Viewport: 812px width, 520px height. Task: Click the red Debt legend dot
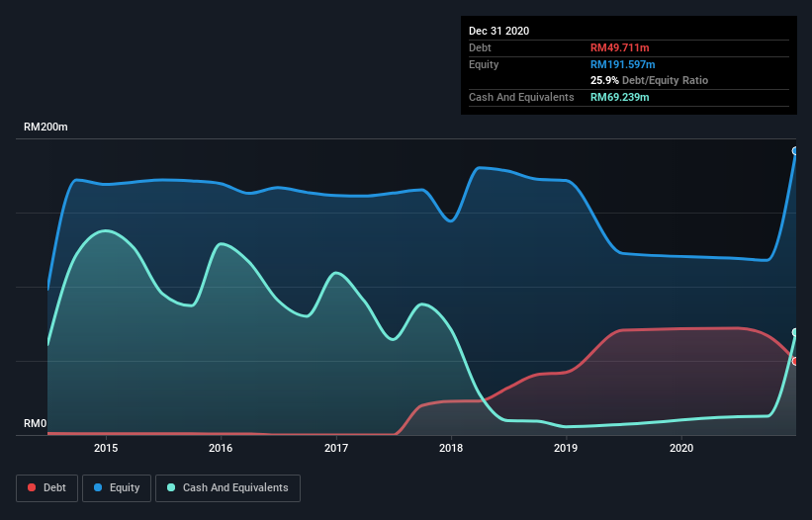(32, 487)
